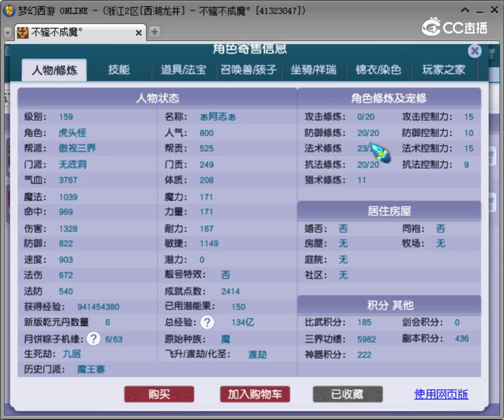Click the 角色修炼及宠修 section header
This screenshot has height=420, width=504.
[x=389, y=98]
